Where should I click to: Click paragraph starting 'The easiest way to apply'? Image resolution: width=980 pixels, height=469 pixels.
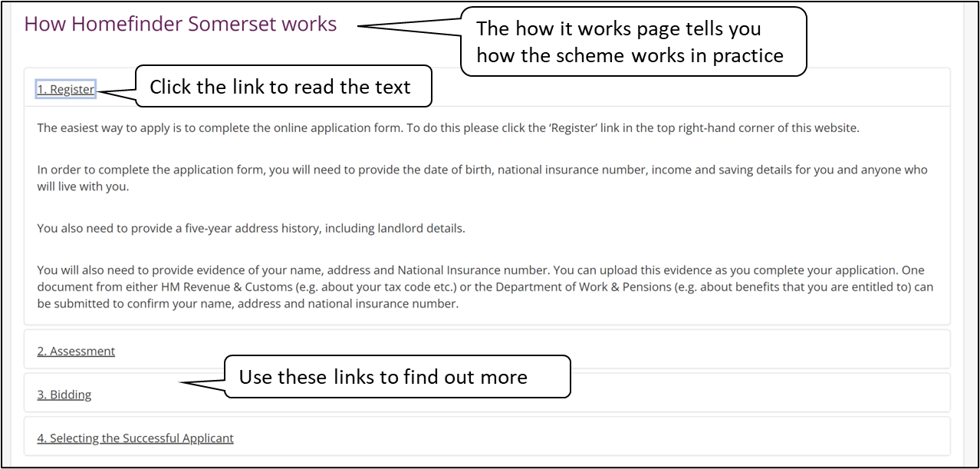tap(448, 128)
